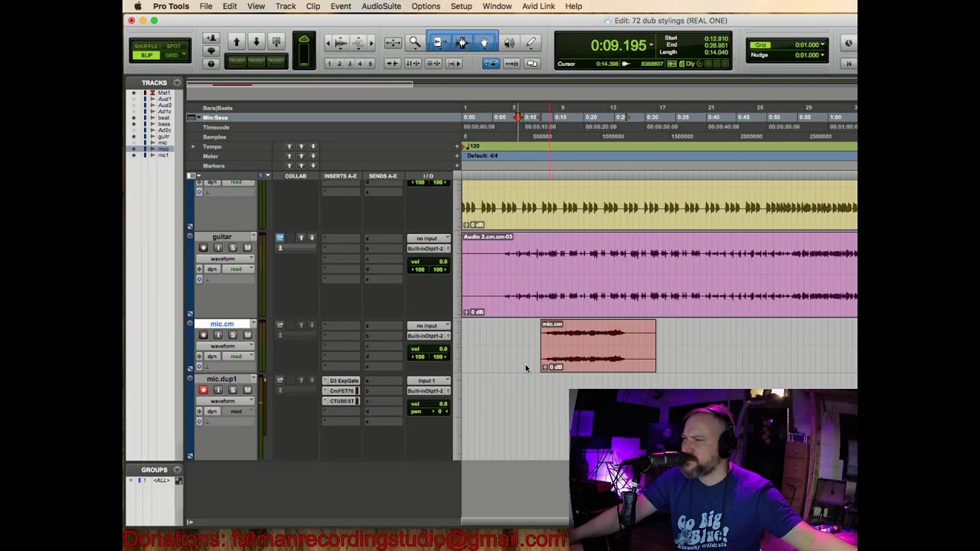
Task: Open the Apple menu
Action: [138, 6]
